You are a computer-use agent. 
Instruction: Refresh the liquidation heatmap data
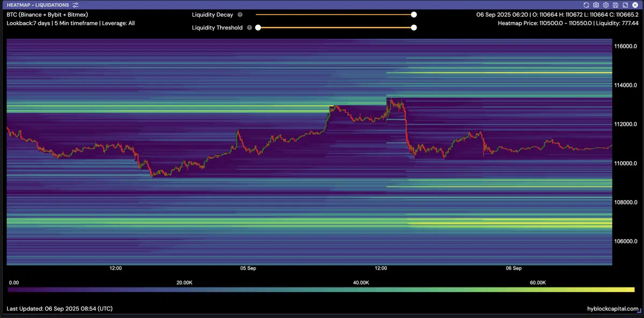(586, 5)
